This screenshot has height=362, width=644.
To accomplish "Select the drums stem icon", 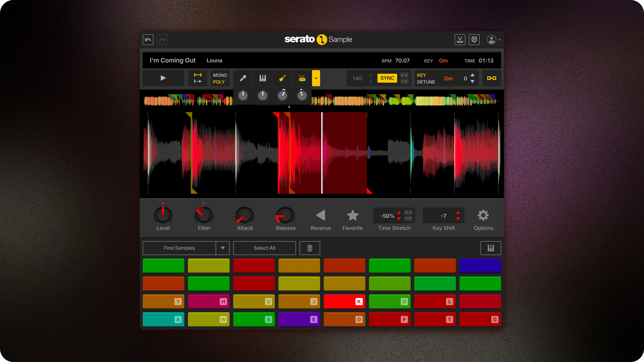I will pos(302,78).
